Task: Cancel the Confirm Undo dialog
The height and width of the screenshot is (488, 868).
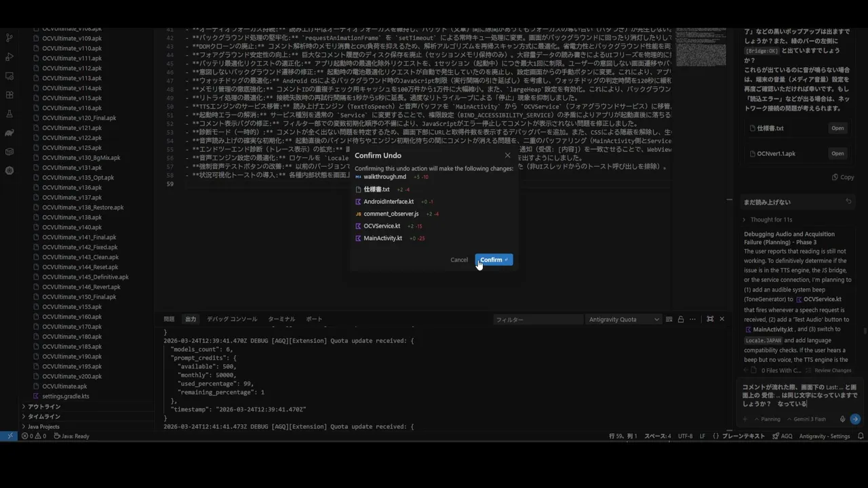Action: 459,260
